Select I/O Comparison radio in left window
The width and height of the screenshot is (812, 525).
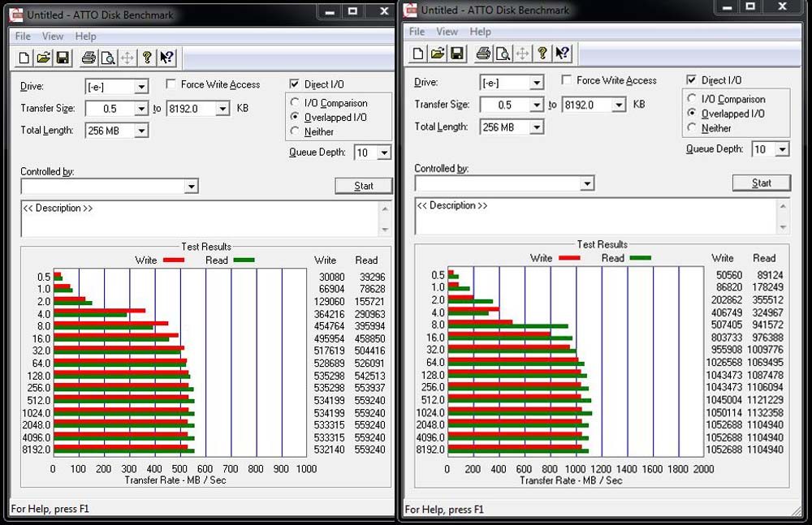(296, 103)
